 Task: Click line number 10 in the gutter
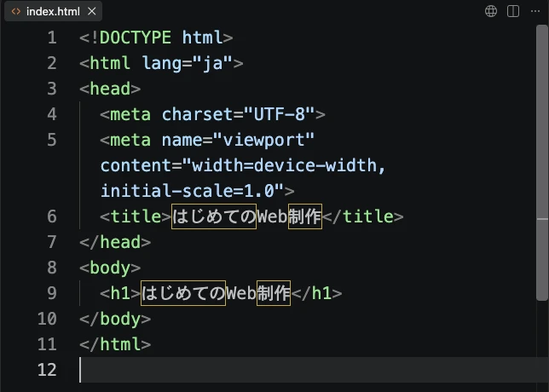pos(47,319)
